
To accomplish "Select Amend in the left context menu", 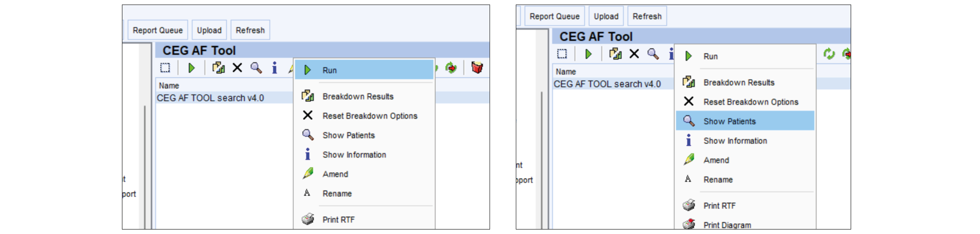I will [x=335, y=174].
